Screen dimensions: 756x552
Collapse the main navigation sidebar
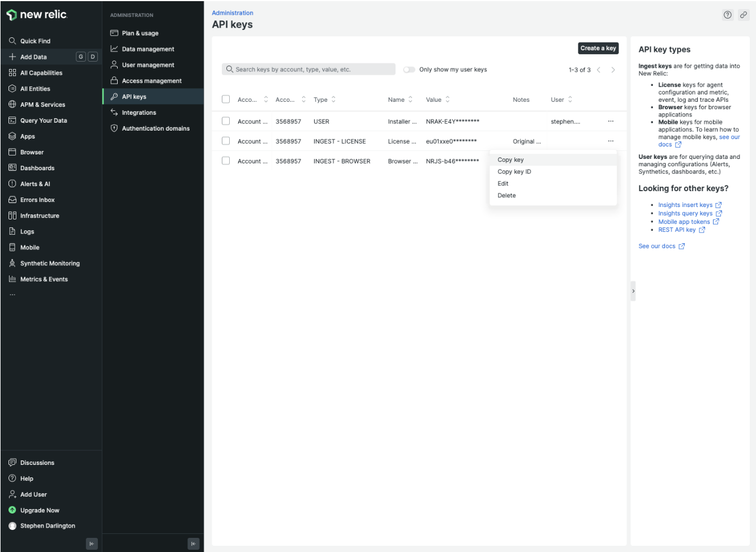[92, 544]
